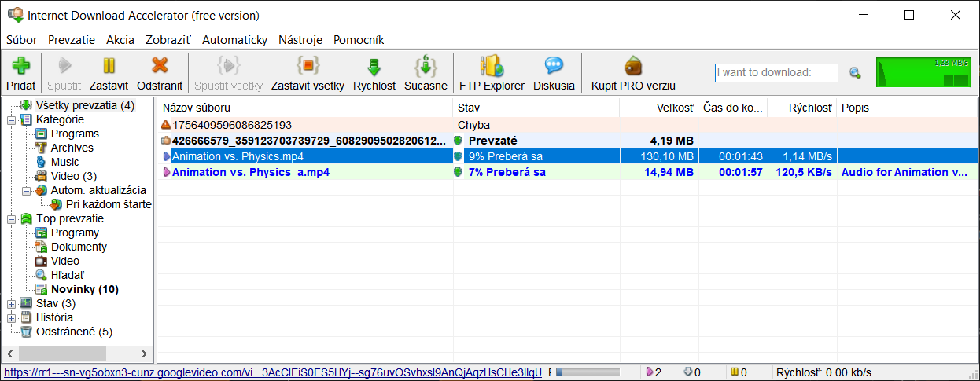Open Diskusia chat bubble icon

[554, 66]
